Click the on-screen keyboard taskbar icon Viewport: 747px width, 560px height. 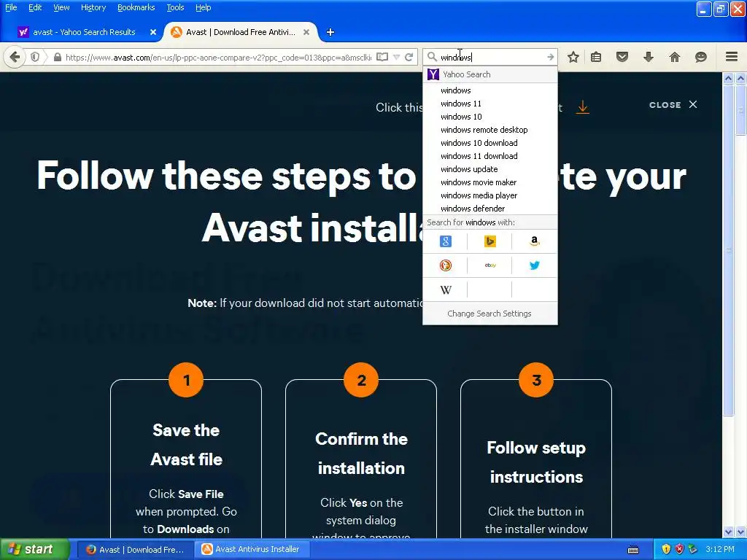[x=633, y=550]
